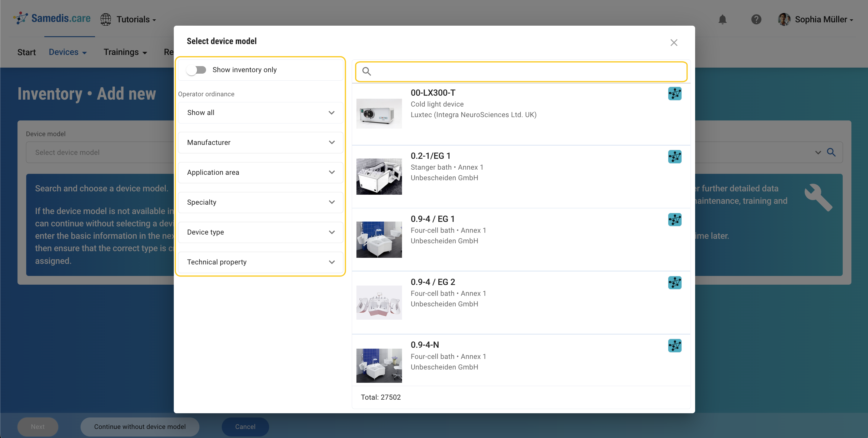868x438 pixels.
Task: Click the globe icon next to Tutorials
Action: pyautogui.click(x=106, y=20)
